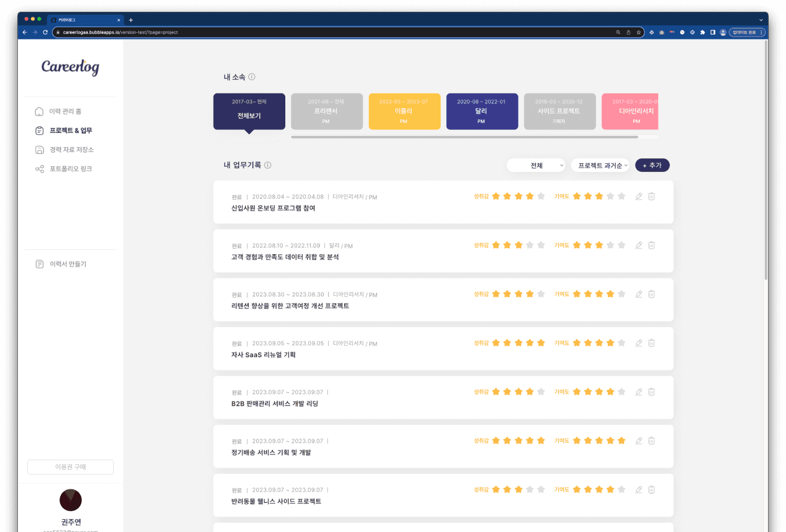786x532 pixels.
Task: Set 성취감 to first star for 반려동물 웰니스
Action: 496,489
